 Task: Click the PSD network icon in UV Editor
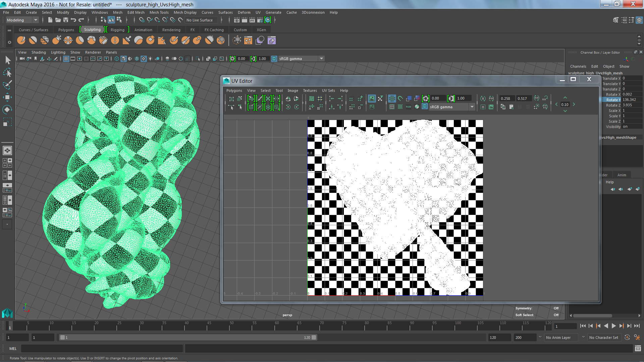(x=491, y=99)
